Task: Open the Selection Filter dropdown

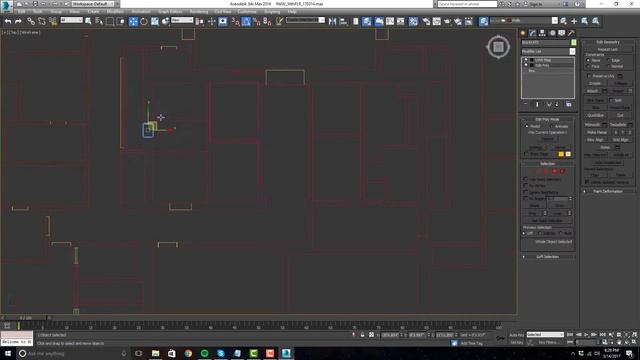Action: coord(71,20)
